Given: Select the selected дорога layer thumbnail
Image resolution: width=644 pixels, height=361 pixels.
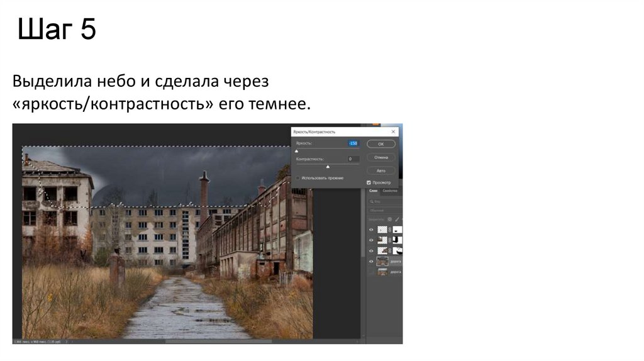Looking at the screenshot, I should pyautogui.click(x=382, y=261).
